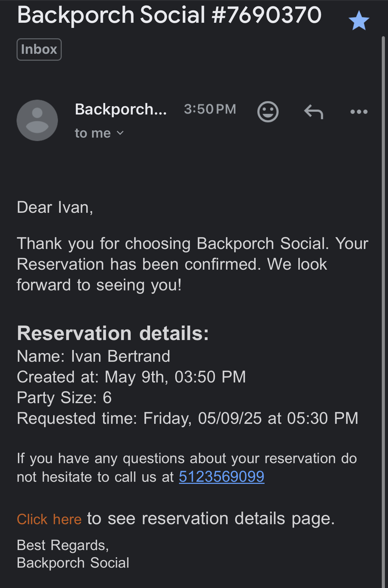Screen dimensions: 388x588
Task: Tap the 3:50 PM timestamp
Action: click(x=210, y=109)
